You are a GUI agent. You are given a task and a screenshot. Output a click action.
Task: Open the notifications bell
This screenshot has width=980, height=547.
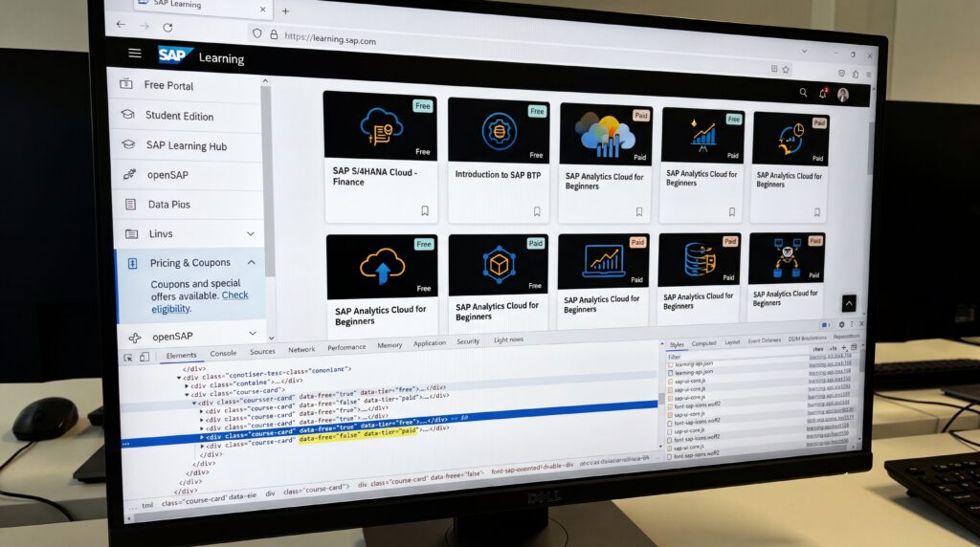[822, 94]
